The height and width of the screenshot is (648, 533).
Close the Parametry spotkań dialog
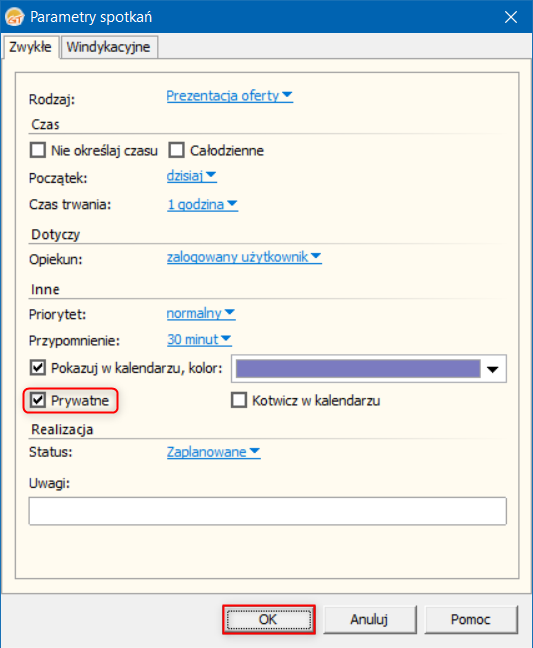pos(511,17)
